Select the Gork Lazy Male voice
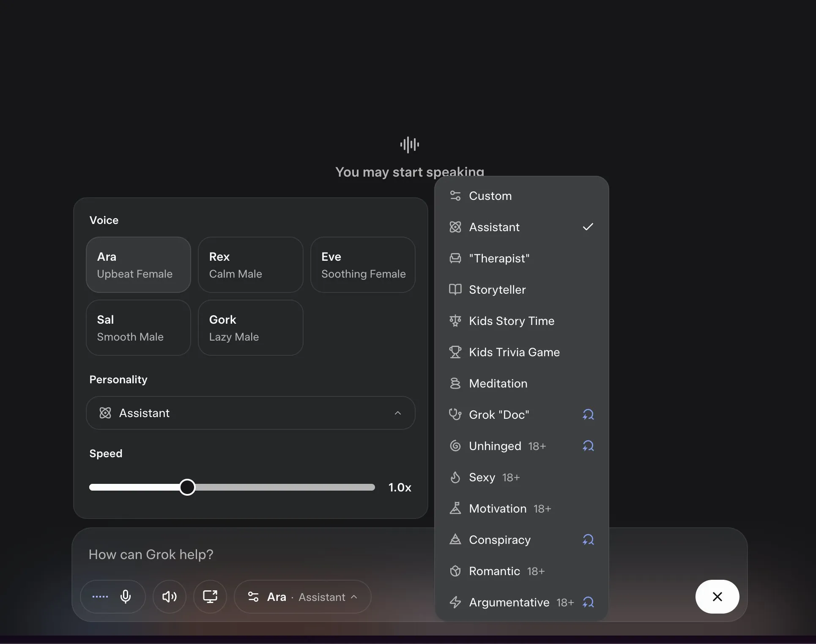The image size is (816, 644). coord(250,327)
